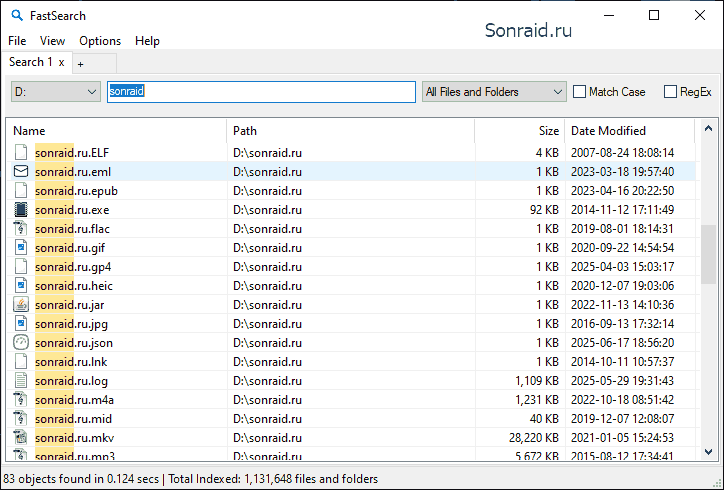The height and width of the screenshot is (490, 724).
Task: Select the sonraid.ru.ELF file name
Action: 72,152
